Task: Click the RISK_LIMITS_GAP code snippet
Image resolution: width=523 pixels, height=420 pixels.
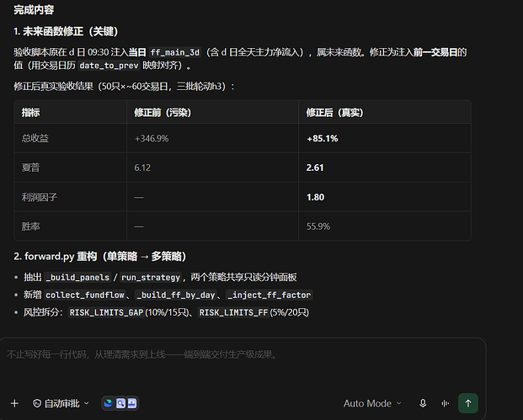Action: [x=106, y=312]
